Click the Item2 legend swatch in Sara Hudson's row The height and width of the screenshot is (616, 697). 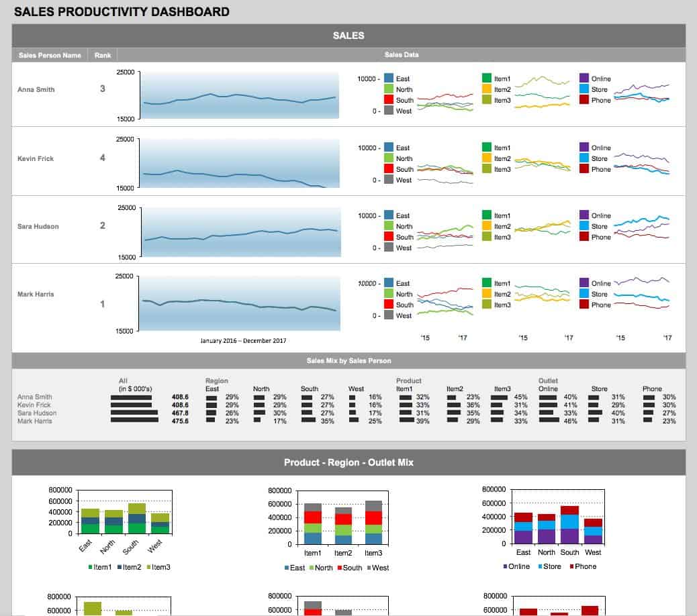point(486,227)
